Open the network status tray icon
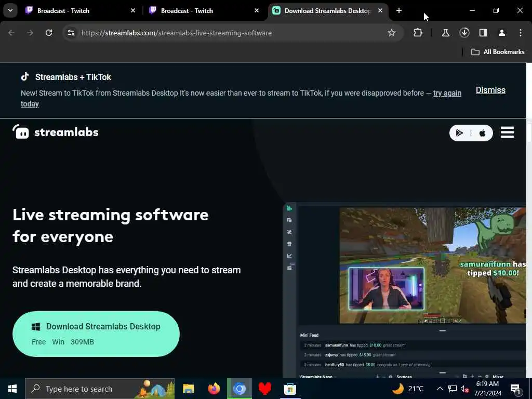 click(x=453, y=389)
